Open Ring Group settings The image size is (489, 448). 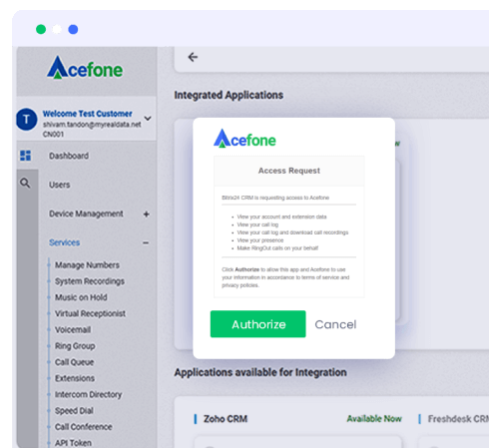point(75,346)
